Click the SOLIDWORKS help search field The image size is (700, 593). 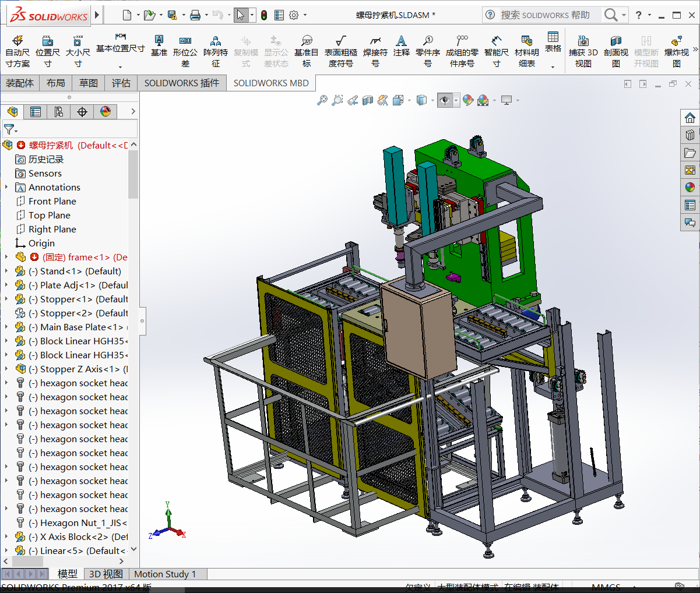[x=550, y=15]
